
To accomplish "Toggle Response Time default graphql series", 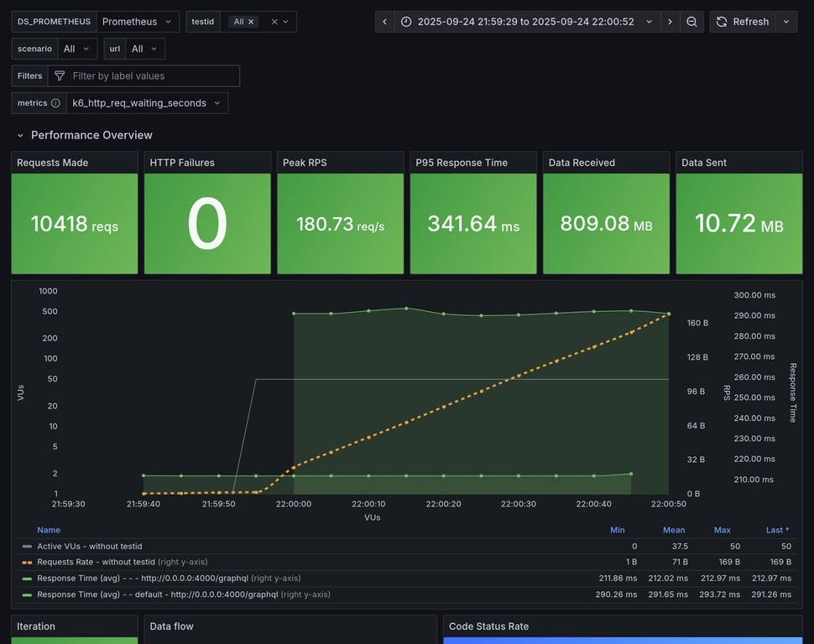I will (x=157, y=595).
